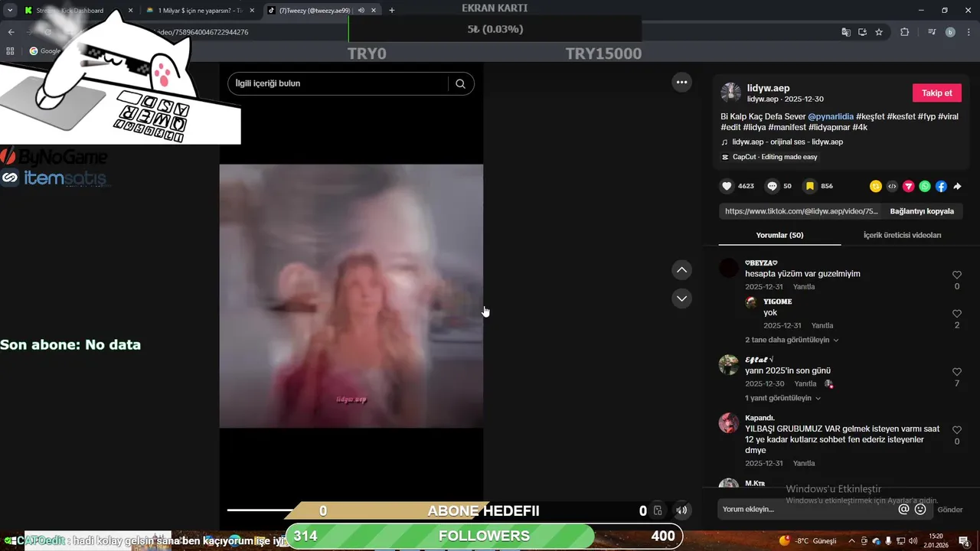
Task: Open the #viral hashtag
Action: pyautogui.click(x=949, y=116)
